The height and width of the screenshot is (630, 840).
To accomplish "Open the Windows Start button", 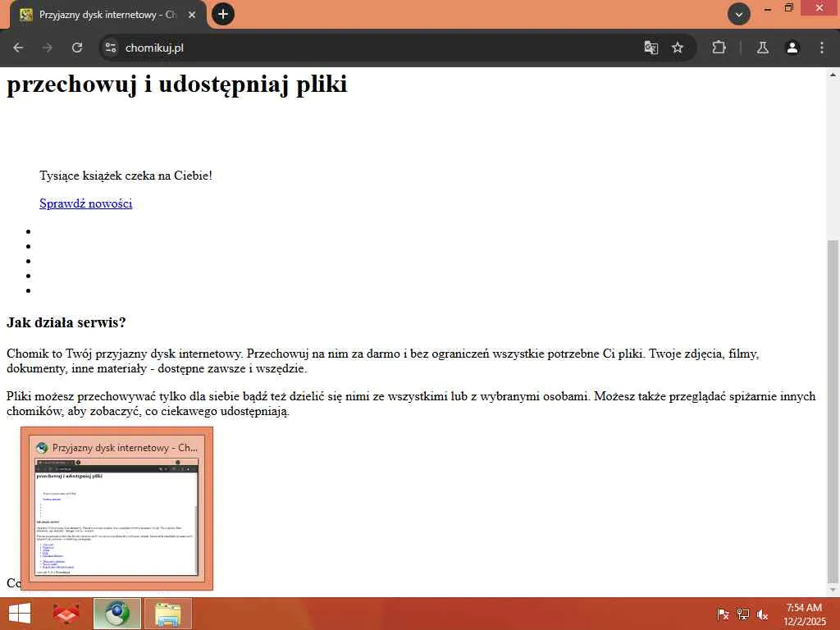I will (20, 614).
